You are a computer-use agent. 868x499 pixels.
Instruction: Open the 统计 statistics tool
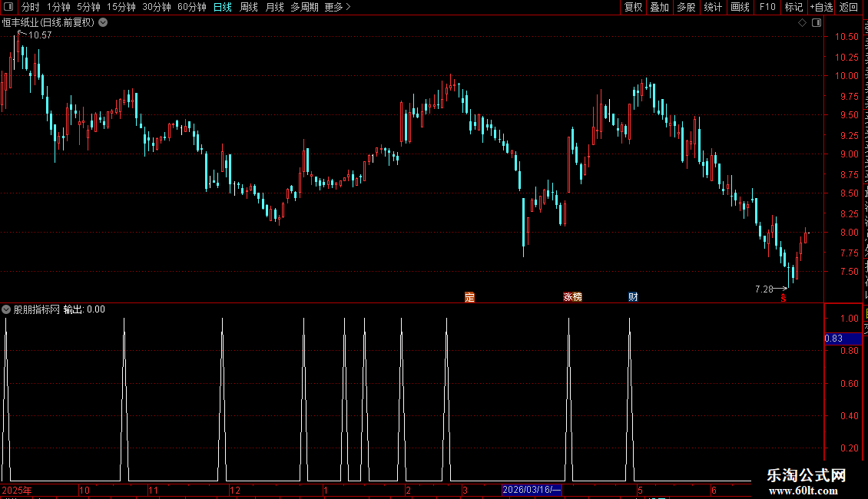(x=713, y=7)
